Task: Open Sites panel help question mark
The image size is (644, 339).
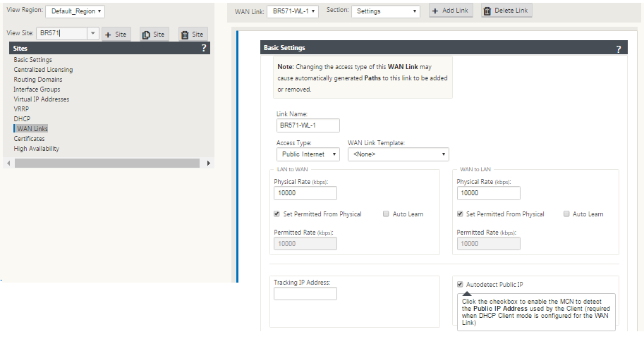Action: coord(204,48)
